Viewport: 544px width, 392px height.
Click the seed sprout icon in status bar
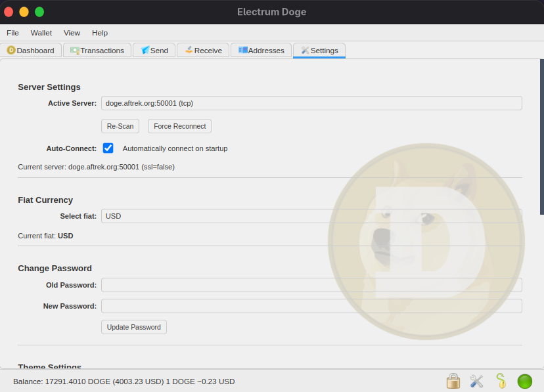point(500,381)
